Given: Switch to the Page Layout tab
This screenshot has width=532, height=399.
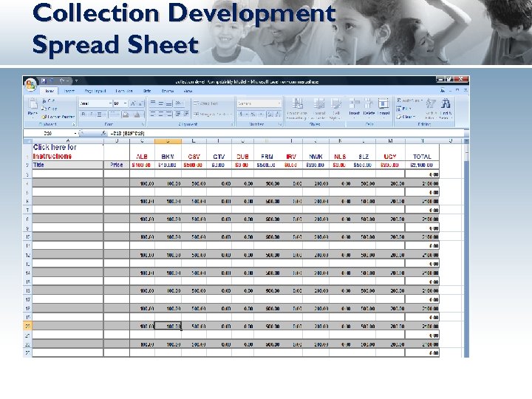Looking at the screenshot, I should coord(95,91).
